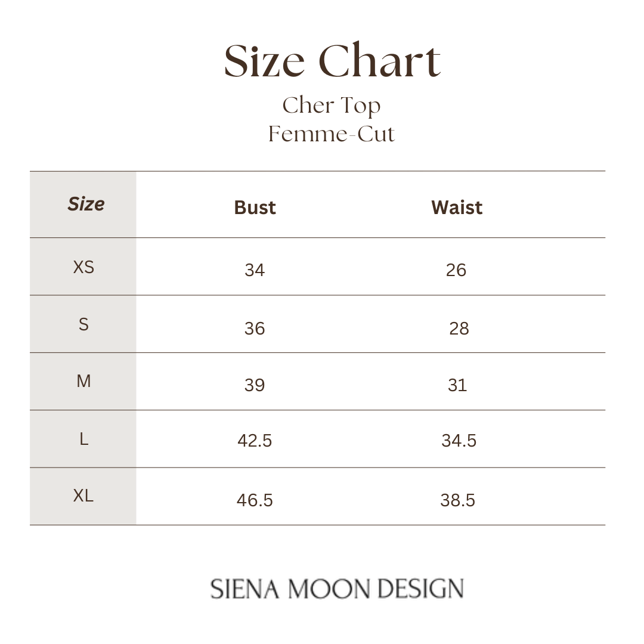Click the M size row label
This screenshot has width=644, height=644.
click(84, 381)
